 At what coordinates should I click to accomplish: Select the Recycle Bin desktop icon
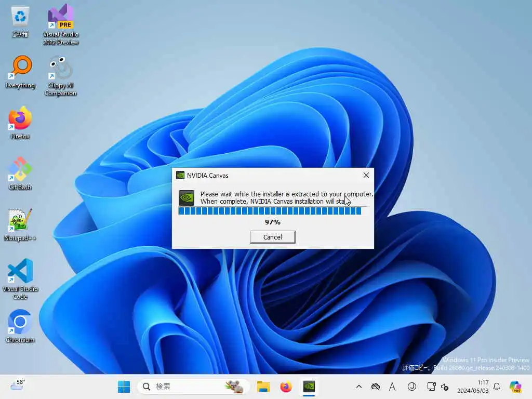(x=20, y=22)
